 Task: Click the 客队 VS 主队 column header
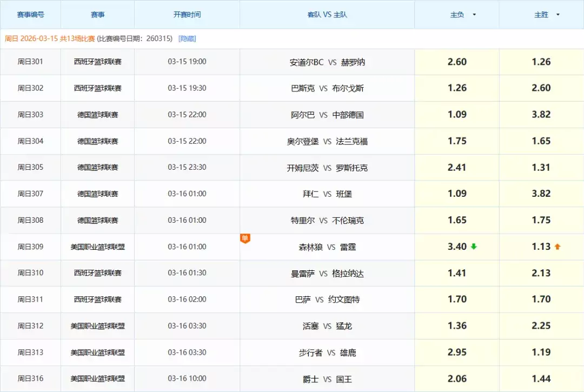(x=327, y=15)
